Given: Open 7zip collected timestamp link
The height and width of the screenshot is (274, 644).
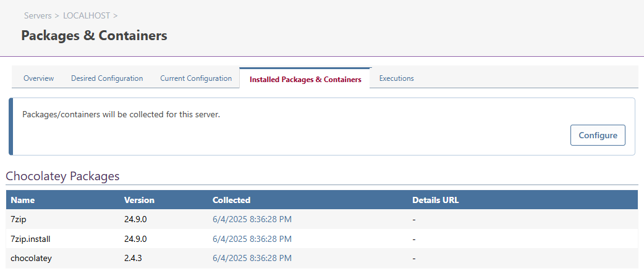Looking at the screenshot, I should (252, 220).
